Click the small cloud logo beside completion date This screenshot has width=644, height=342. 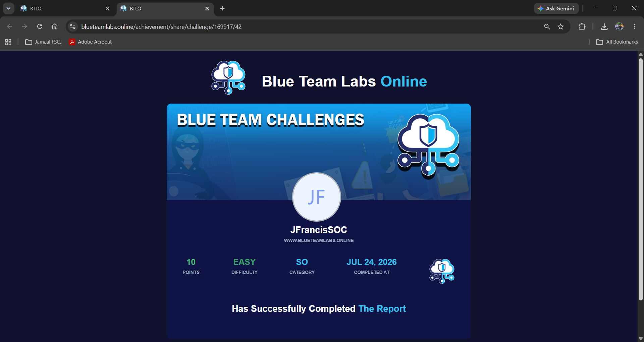(442, 271)
